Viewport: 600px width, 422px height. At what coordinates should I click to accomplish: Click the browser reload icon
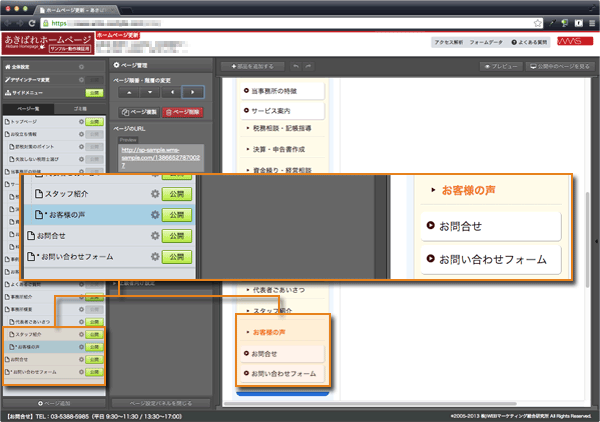point(33,21)
